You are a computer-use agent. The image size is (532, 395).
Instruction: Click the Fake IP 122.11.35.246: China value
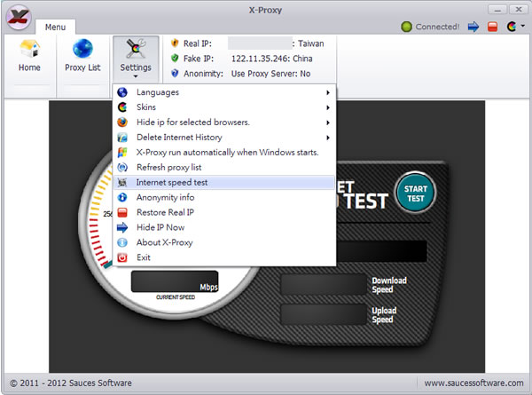click(x=272, y=59)
